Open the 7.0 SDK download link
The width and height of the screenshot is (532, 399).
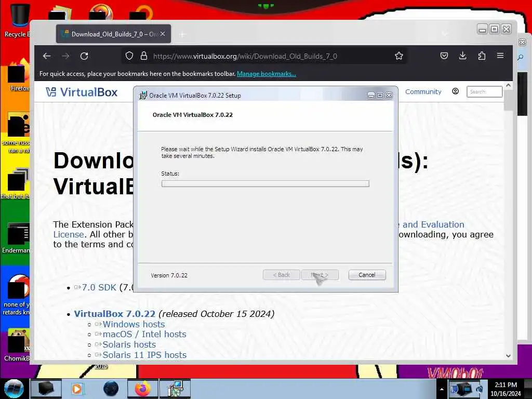click(99, 287)
